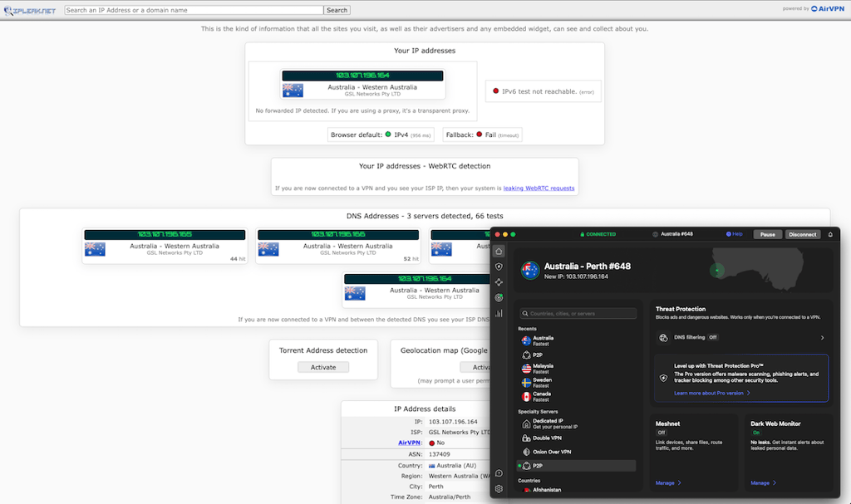Click the chevron beside Meshnet Manage
Screen dimensions: 851x504
(x=680, y=483)
